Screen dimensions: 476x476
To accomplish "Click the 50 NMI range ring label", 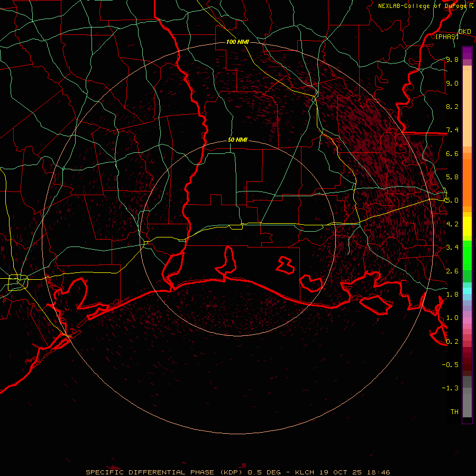I will click(x=237, y=140).
